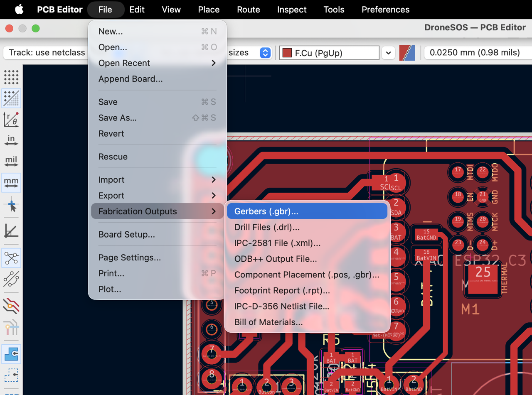Screen dimensions: 532x395
Task: Toggle full-window crosshair cursor icon
Action: (11, 204)
